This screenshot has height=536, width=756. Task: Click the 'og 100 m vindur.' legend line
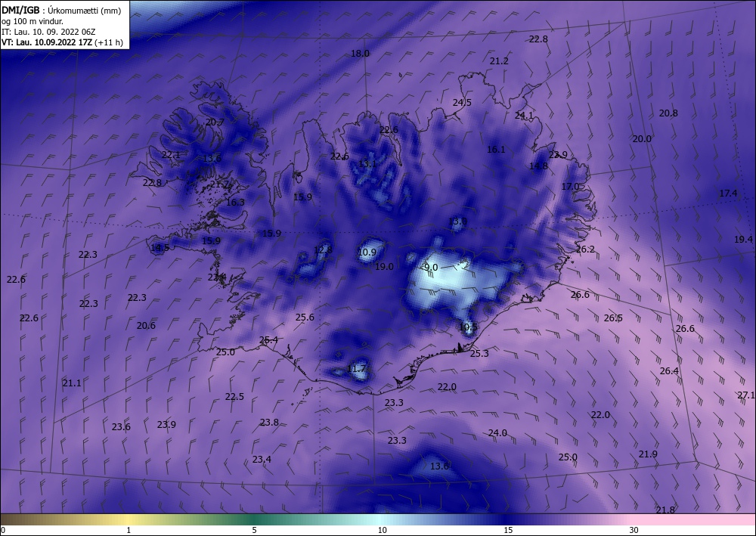[x=33, y=21]
